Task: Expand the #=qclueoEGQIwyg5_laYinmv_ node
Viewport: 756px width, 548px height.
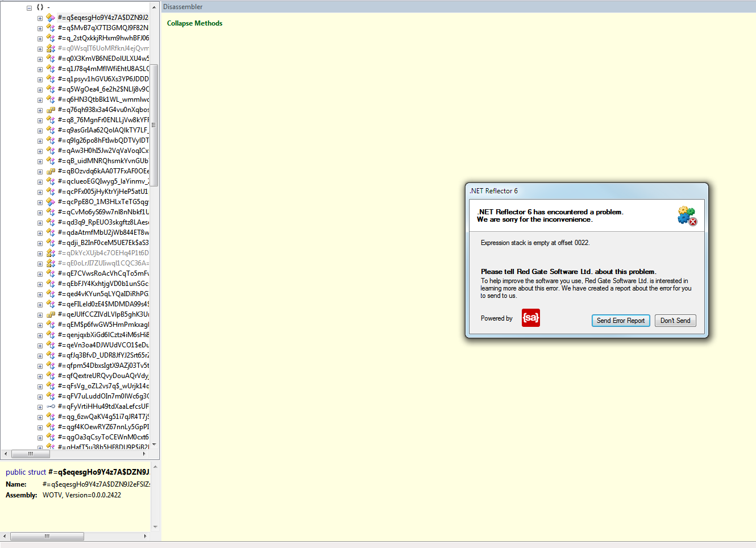Action: (40, 182)
